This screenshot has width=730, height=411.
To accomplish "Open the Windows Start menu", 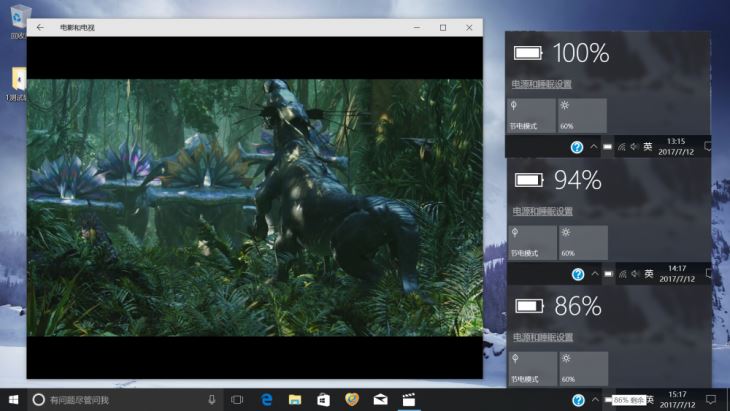I will 14,400.
